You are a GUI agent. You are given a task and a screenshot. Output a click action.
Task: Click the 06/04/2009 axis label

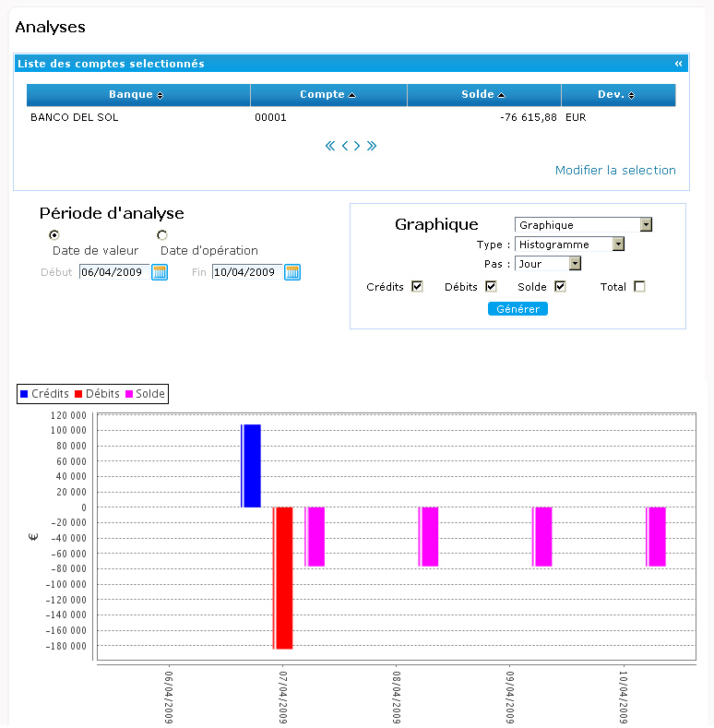click(169, 698)
